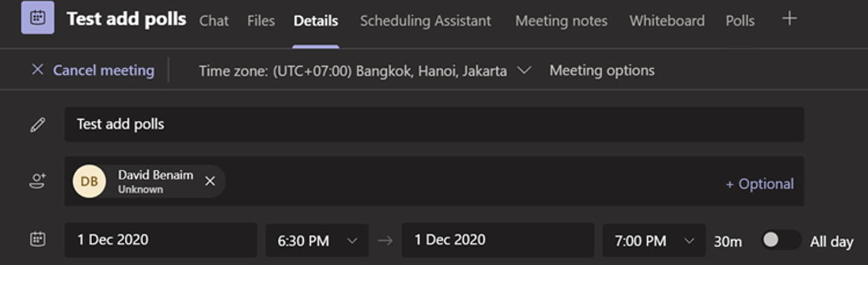Switch to the Chat tab
This screenshot has width=868, height=282.
214,21
